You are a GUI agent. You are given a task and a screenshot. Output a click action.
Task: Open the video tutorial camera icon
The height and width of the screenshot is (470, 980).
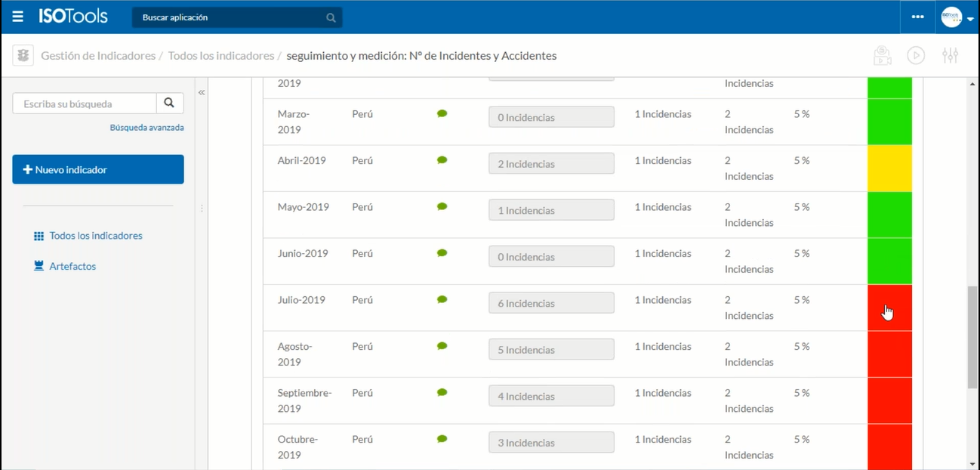881,55
